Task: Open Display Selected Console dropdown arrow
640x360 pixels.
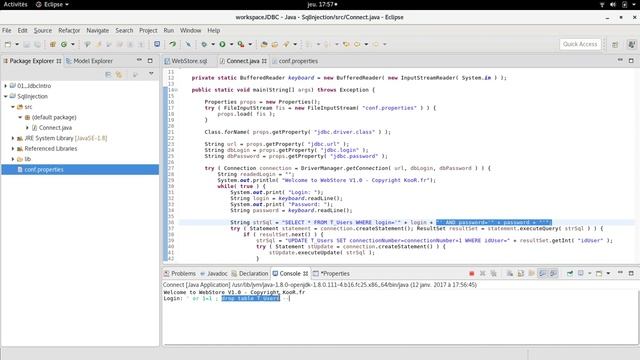Action: pos(589,273)
